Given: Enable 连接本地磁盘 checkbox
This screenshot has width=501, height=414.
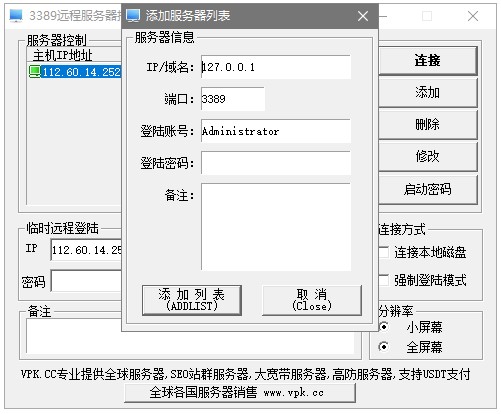Looking at the screenshot, I should click(x=384, y=252).
